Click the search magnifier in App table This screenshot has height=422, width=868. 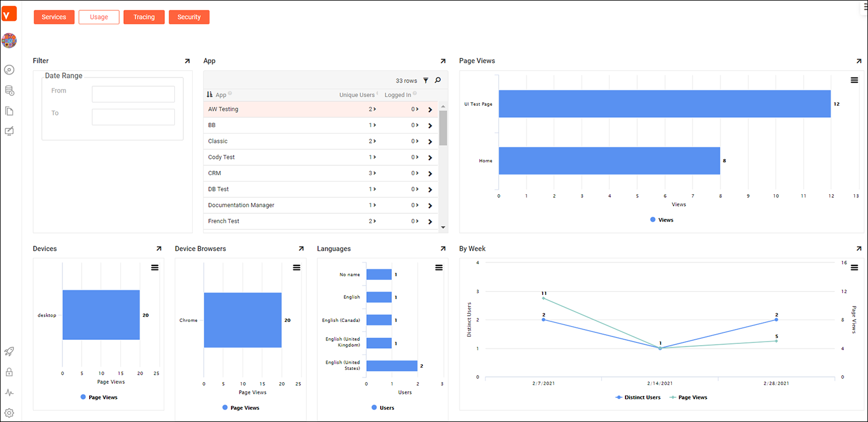tap(437, 81)
